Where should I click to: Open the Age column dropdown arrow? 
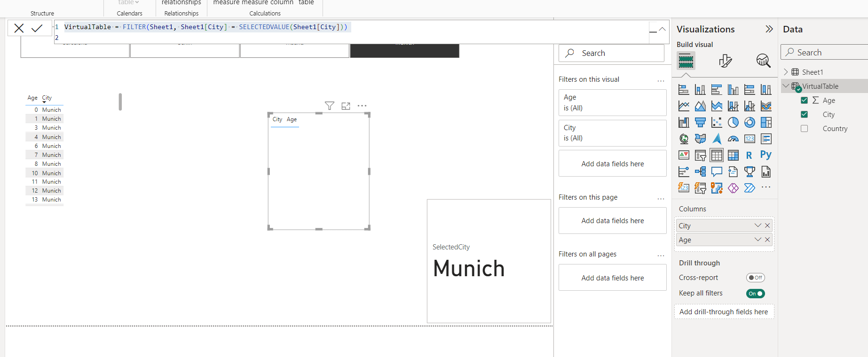[758, 240]
